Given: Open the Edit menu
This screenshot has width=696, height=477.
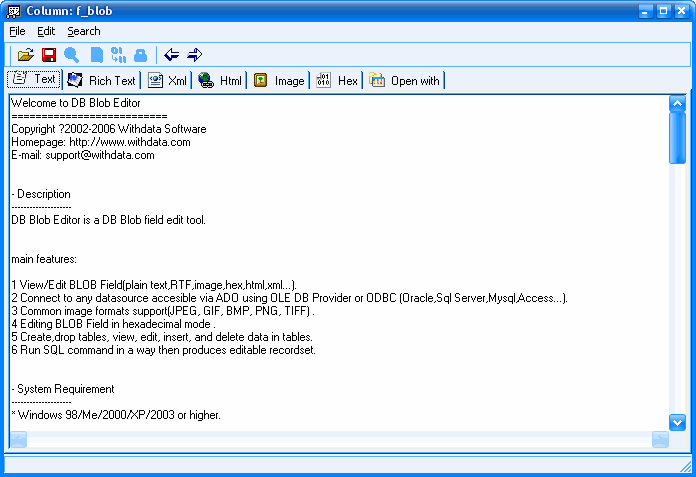Looking at the screenshot, I should tap(46, 32).
